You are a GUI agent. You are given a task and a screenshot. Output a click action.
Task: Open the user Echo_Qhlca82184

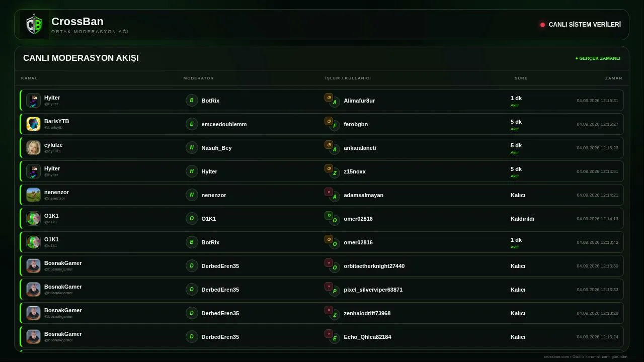[367, 337]
